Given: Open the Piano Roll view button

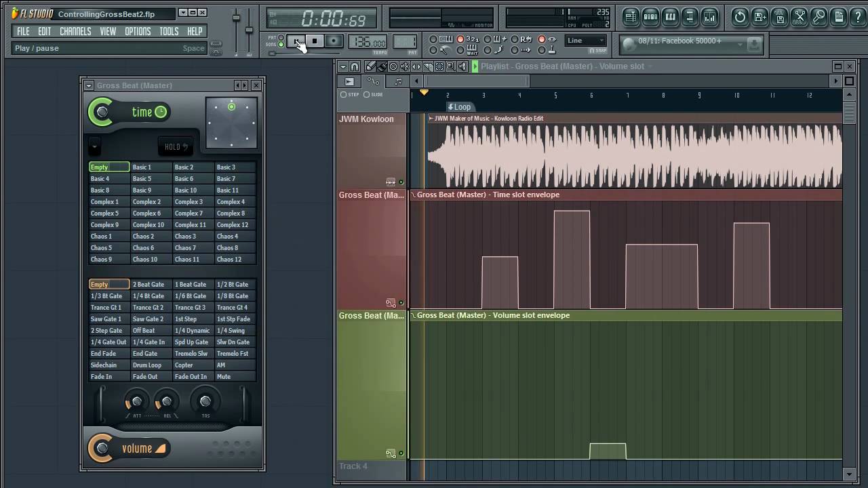Looking at the screenshot, I should [x=670, y=16].
